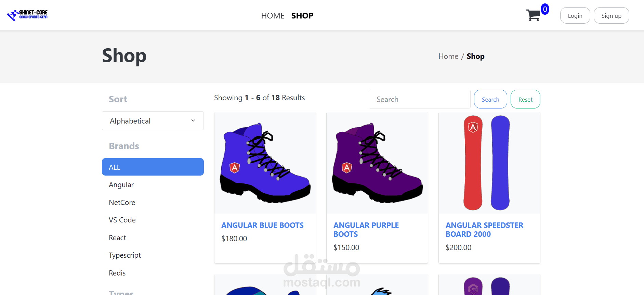This screenshot has width=644, height=295.
Task: Choose the VS Code brand filter
Action: tap(122, 220)
